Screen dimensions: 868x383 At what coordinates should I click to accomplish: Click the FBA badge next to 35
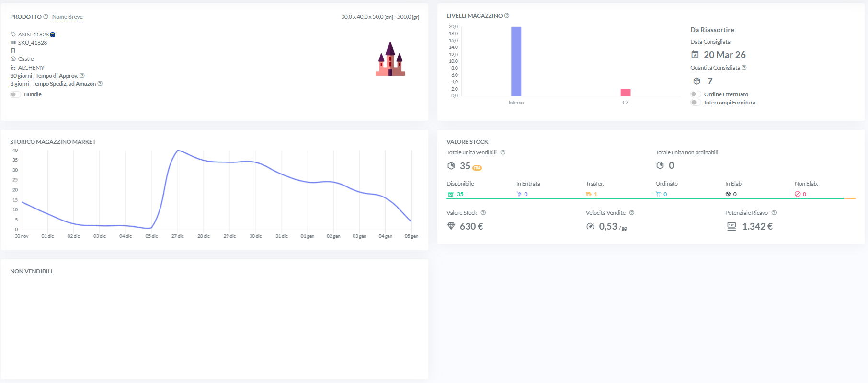[477, 168]
